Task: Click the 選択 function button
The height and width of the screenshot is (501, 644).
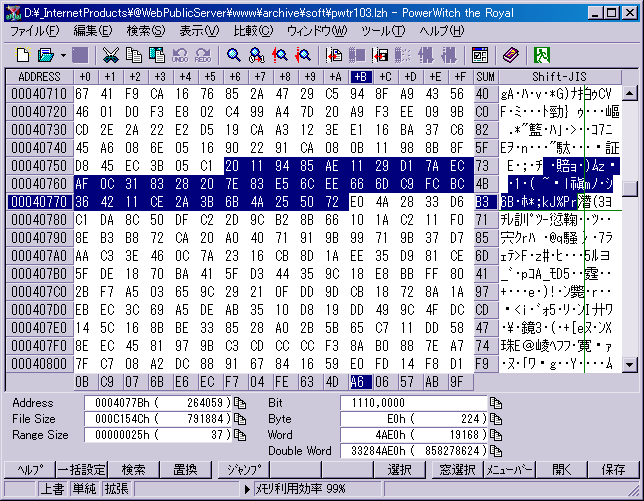Action: (399, 469)
